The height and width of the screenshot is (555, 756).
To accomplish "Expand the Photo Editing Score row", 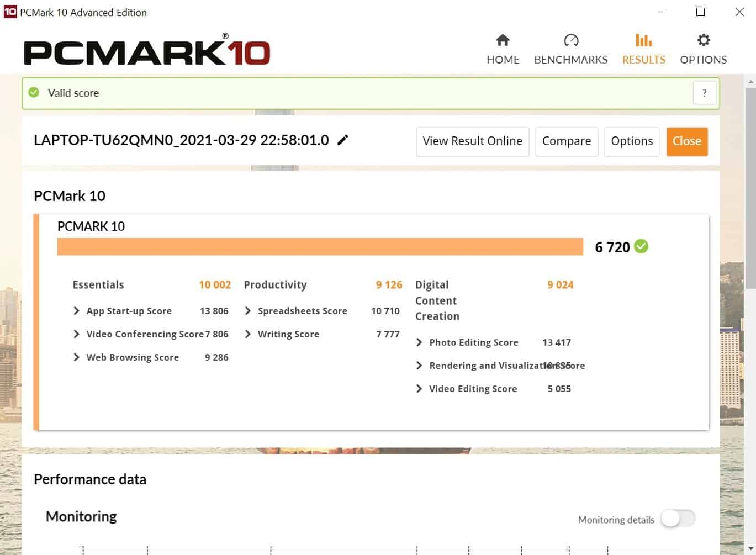I will [x=419, y=342].
